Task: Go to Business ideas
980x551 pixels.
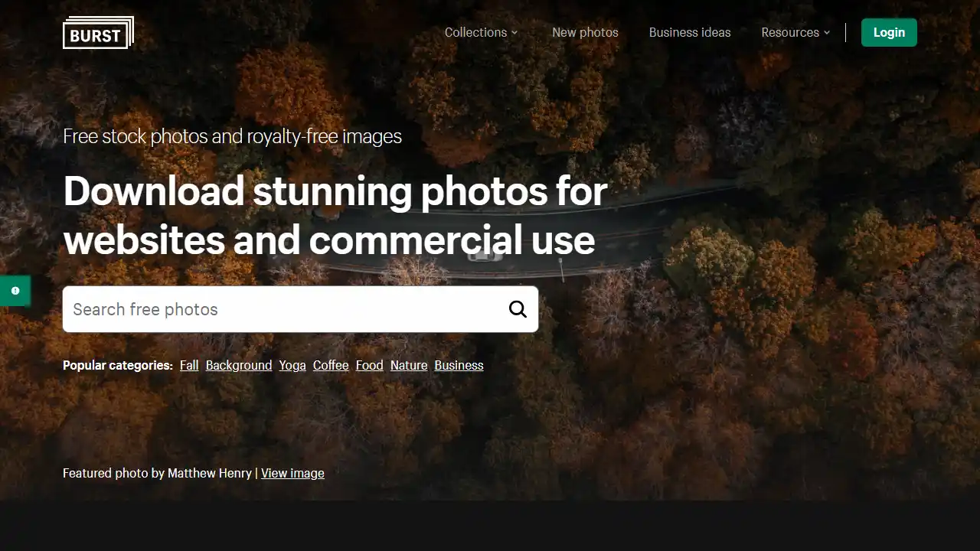Action: coord(690,32)
